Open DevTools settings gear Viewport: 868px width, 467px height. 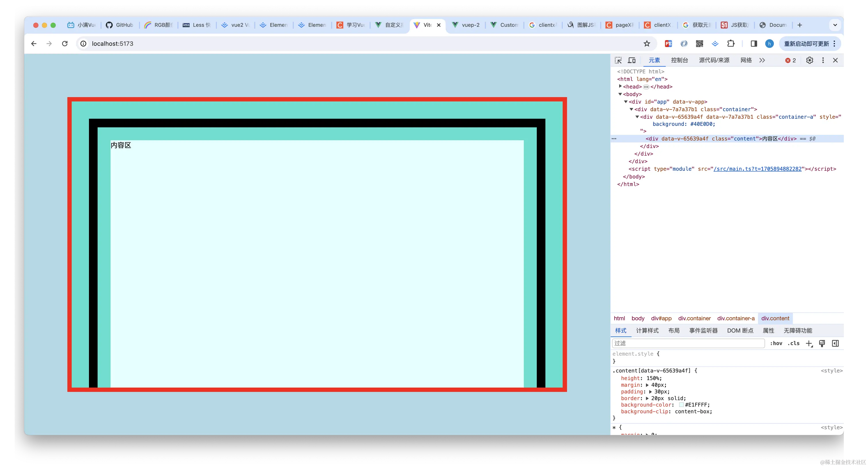tap(809, 60)
